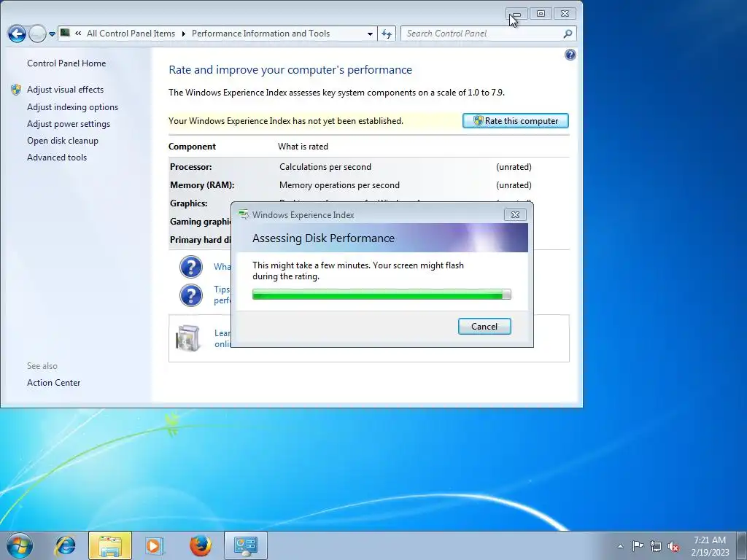This screenshot has width=747, height=560.
Task: Open Action Center under See also
Action: (53, 382)
